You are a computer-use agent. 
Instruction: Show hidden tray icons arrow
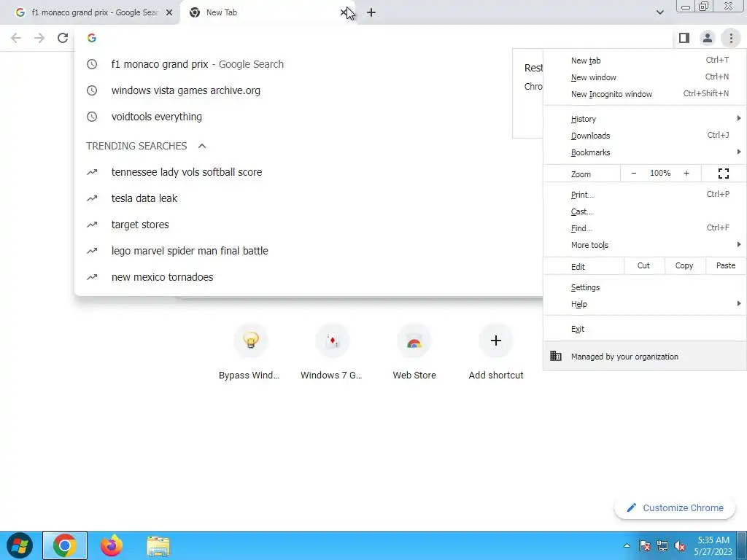coord(627,545)
